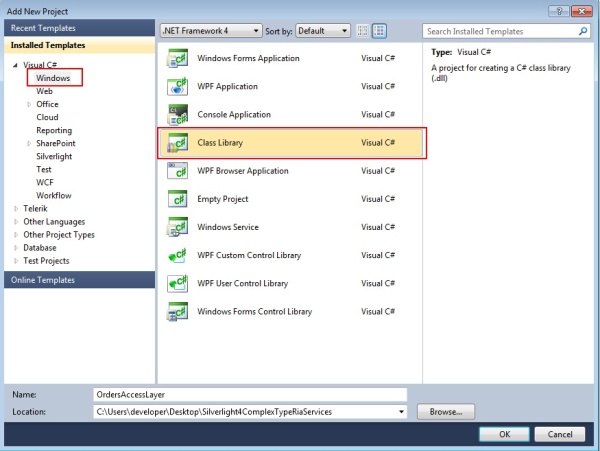
Task: Open the Sort by Default dropdown
Action: click(x=323, y=31)
